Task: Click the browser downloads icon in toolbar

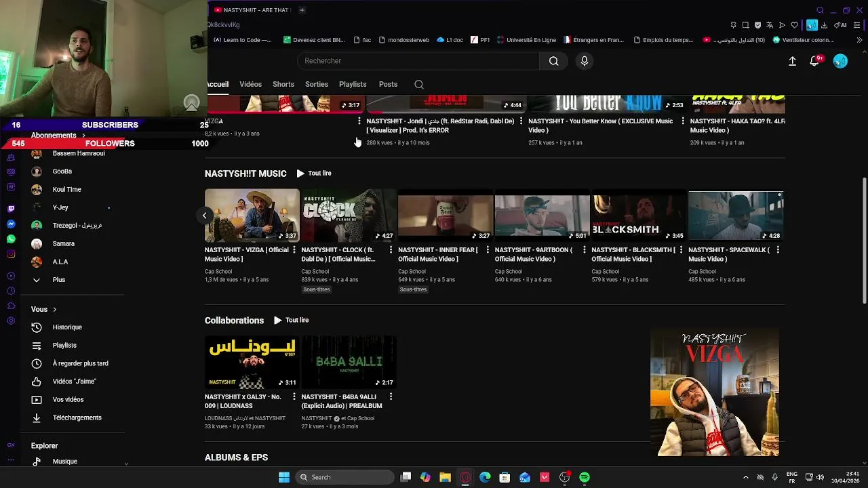Action: pyautogui.click(x=824, y=25)
